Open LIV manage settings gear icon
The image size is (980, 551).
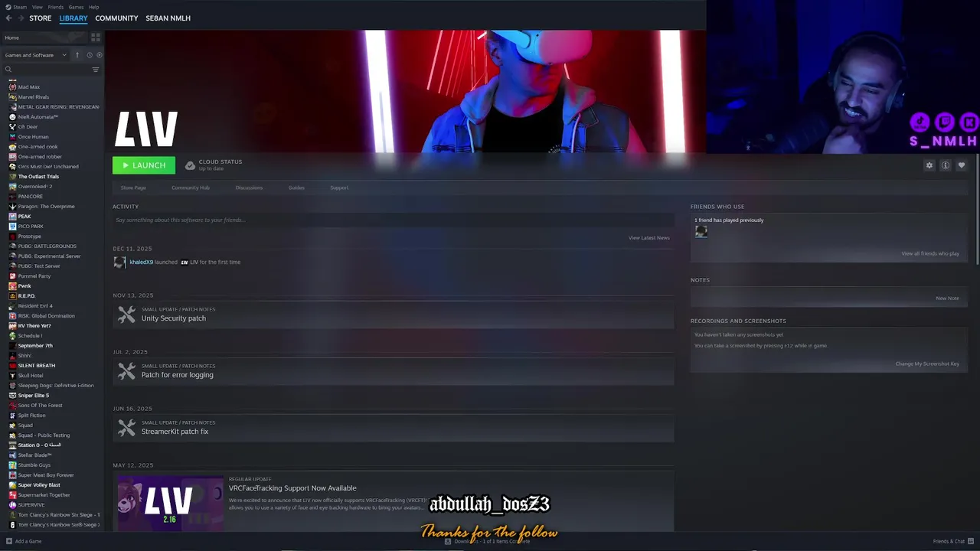[x=929, y=165]
